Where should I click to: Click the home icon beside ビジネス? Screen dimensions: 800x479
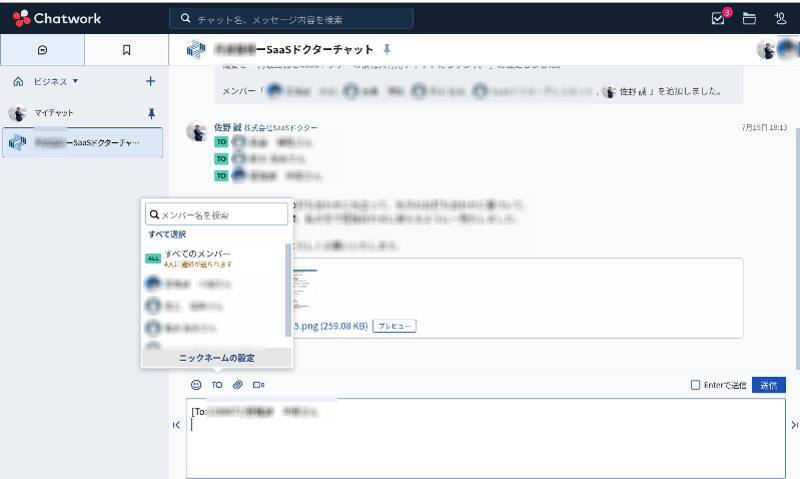pos(18,81)
